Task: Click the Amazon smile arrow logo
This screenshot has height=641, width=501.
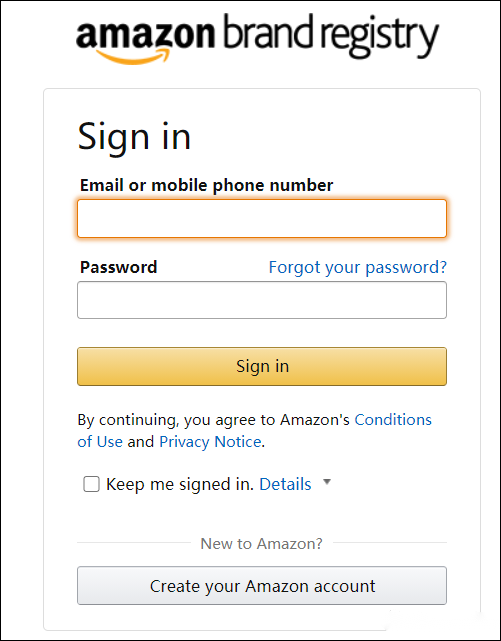Action: 133,56
